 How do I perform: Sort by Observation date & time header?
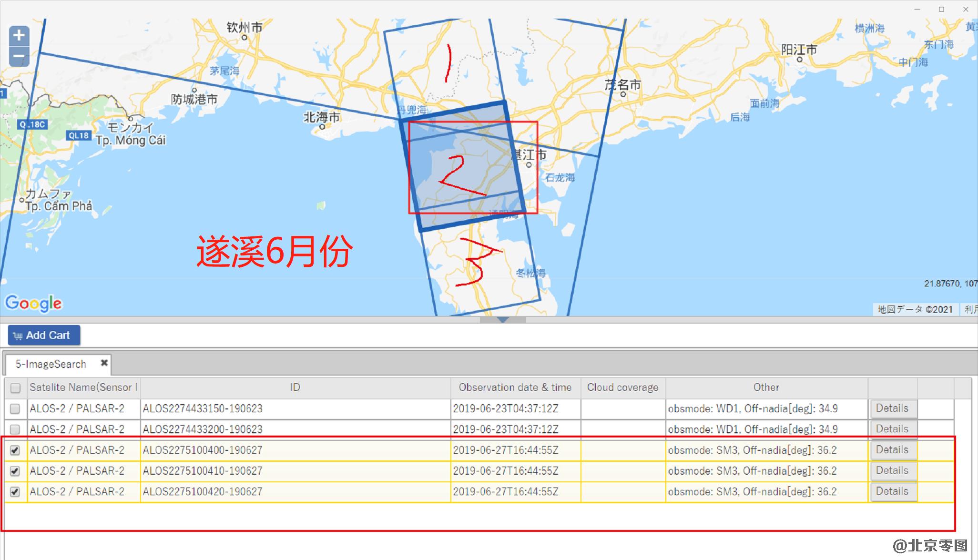pos(515,387)
